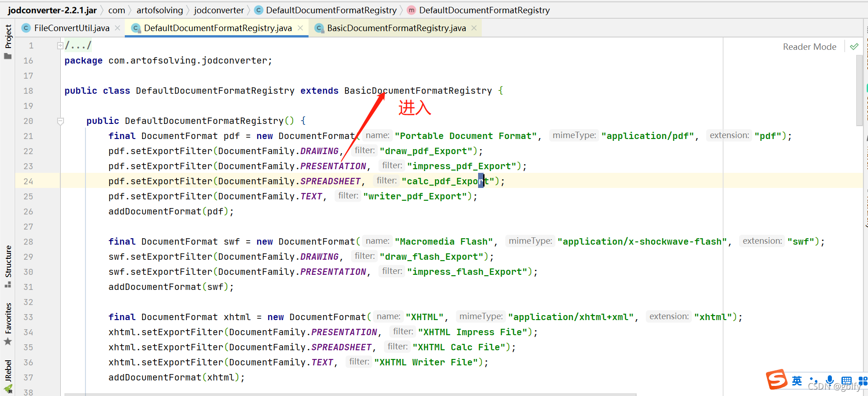This screenshot has width=868, height=396.
Task: Click the Reader Mode link
Action: pyautogui.click(x=809, y=47)
